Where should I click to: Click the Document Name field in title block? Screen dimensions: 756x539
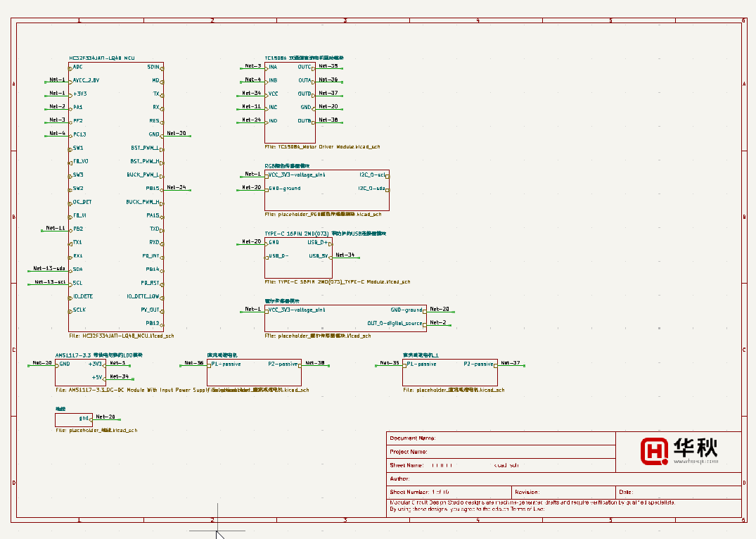pyautogui.click(x=501, y=438)
